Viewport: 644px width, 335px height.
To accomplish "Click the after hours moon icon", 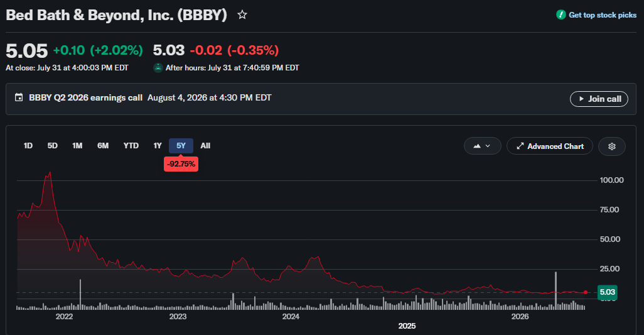I will click(158, 68).
